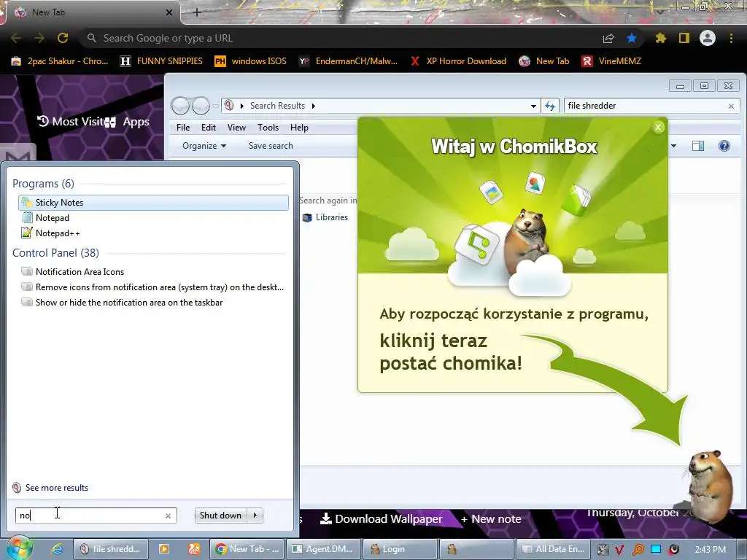Open the Chrome extensions puzzle icon
This screenshot has width=747, height=560.
[661, 38]
